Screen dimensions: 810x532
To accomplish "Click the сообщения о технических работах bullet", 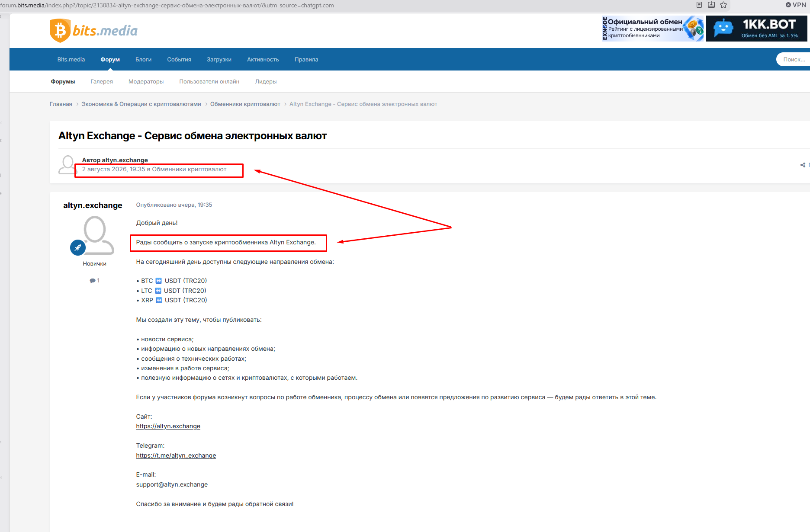I will click(191, 359).
